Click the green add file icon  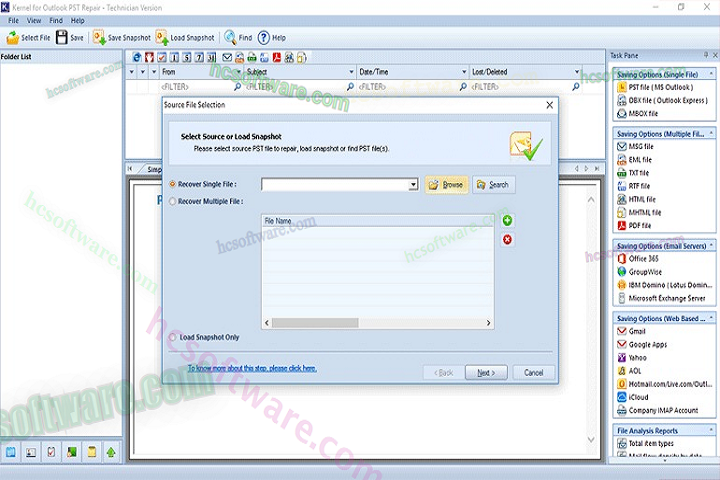pos(507,220)
